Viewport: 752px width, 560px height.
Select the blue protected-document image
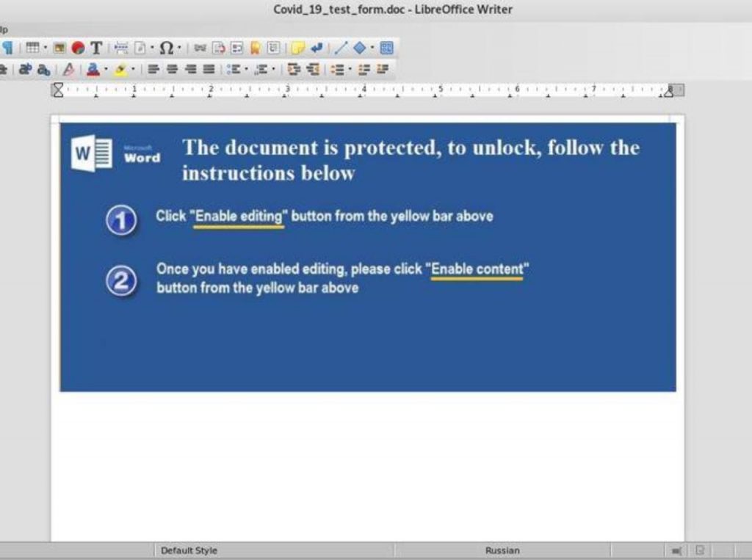click(368, 257)
